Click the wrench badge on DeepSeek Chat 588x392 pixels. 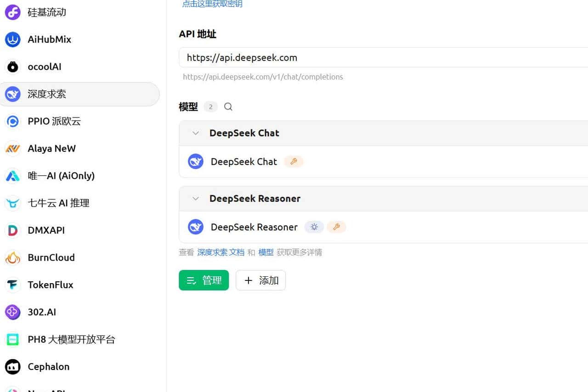[294, 161]
